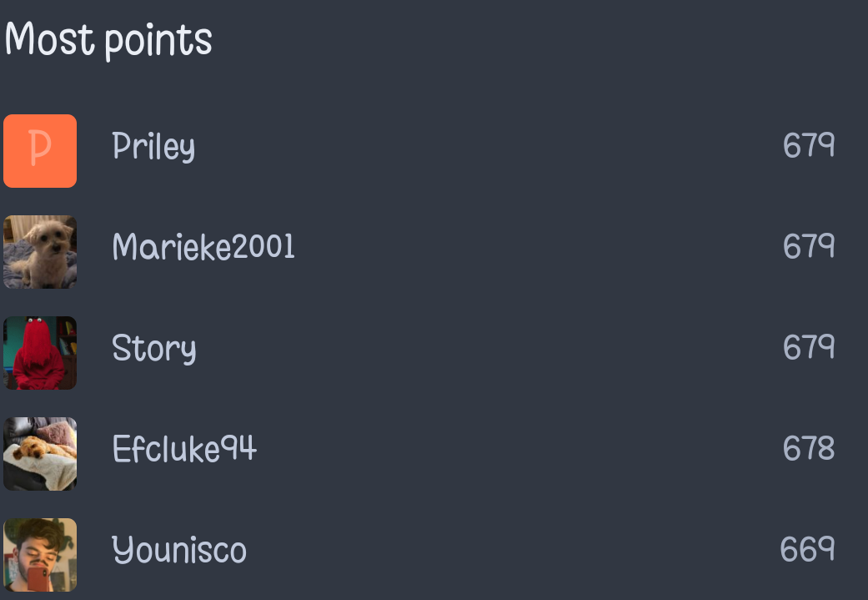Open Priley's profile name link

click(x=153, y=147)
